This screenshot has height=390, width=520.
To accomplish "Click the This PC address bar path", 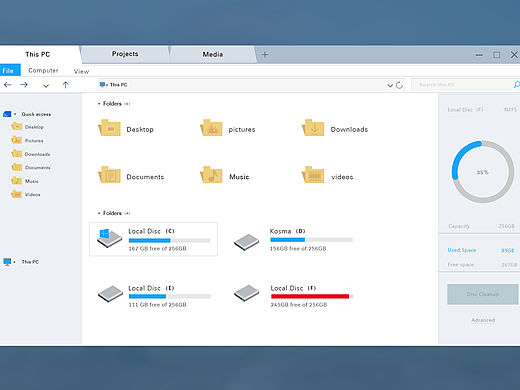I will pyautogui.click(x=119, y=85).
